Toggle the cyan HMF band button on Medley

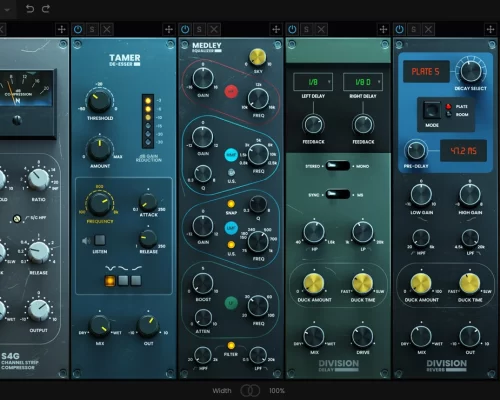pyautogui.click(x=231, y=155)
